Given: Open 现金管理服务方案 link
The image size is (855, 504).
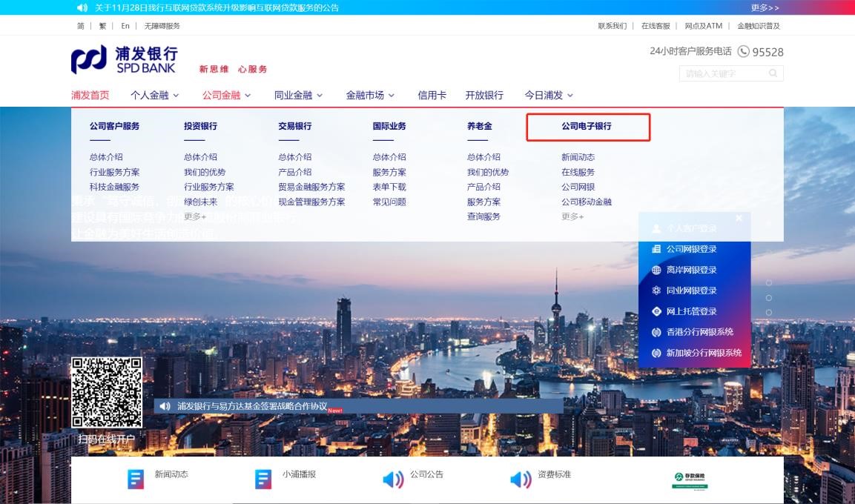Looking at the screenshot, I should 311,202.
